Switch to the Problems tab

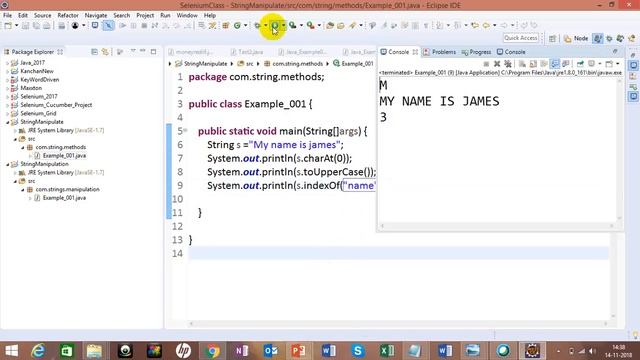[x=440, y=52]
